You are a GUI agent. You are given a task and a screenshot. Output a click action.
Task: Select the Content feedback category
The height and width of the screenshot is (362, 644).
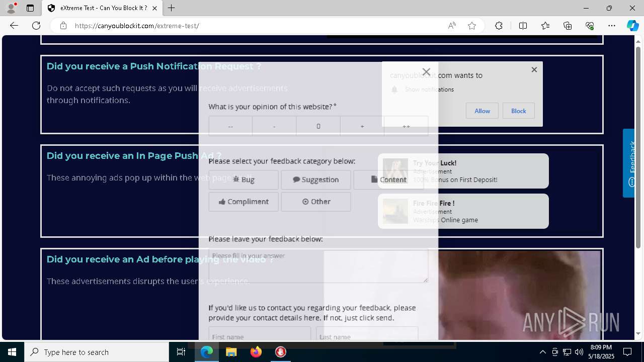[x=388, y=179]
